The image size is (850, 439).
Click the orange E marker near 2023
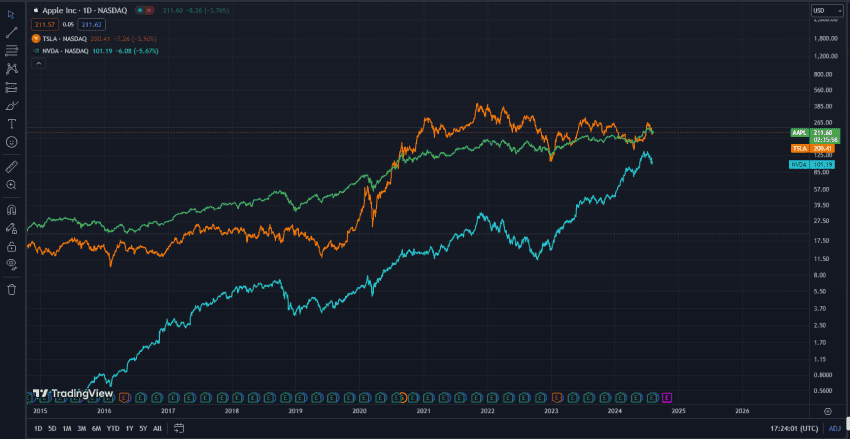click(x=556, y=398)
